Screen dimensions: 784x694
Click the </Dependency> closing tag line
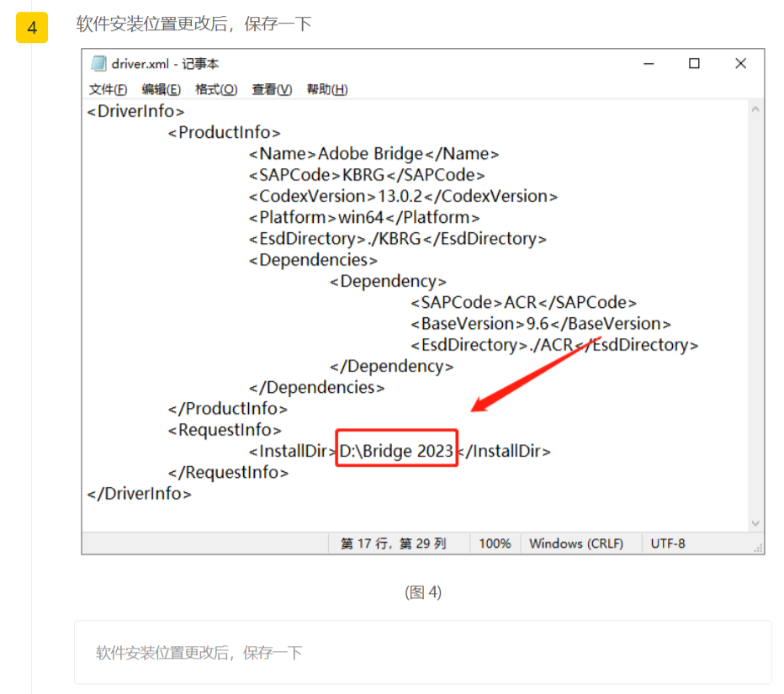click(x=391, y=366)
